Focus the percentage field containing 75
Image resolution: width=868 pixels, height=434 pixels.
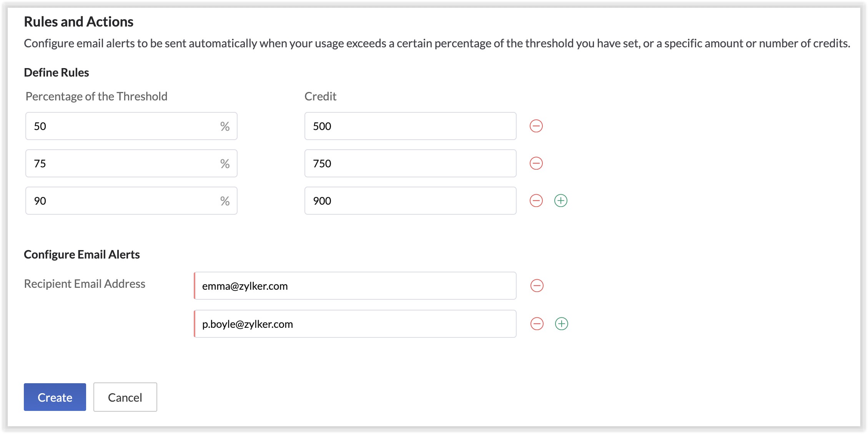pos(123,164)
